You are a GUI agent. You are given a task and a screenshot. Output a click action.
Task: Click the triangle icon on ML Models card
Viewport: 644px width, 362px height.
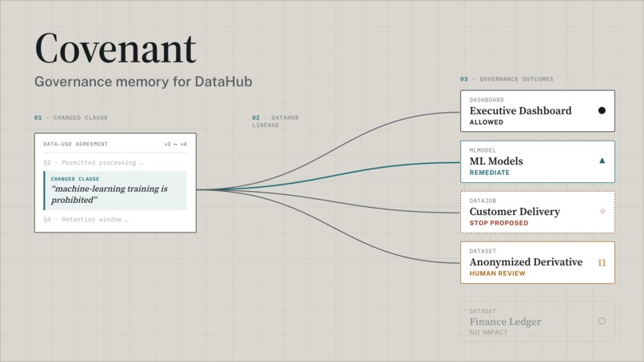coord(602,161)
